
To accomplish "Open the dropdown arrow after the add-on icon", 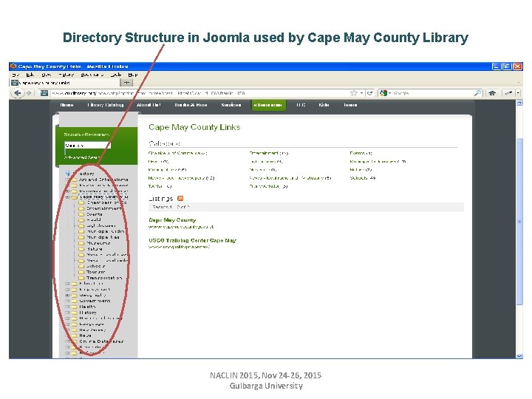I will point(518,93).
